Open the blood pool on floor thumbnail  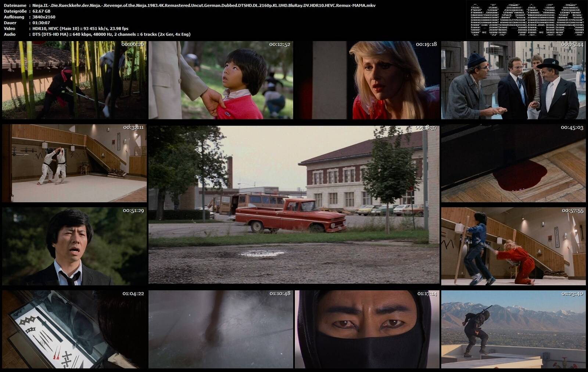tap(513, 163)
